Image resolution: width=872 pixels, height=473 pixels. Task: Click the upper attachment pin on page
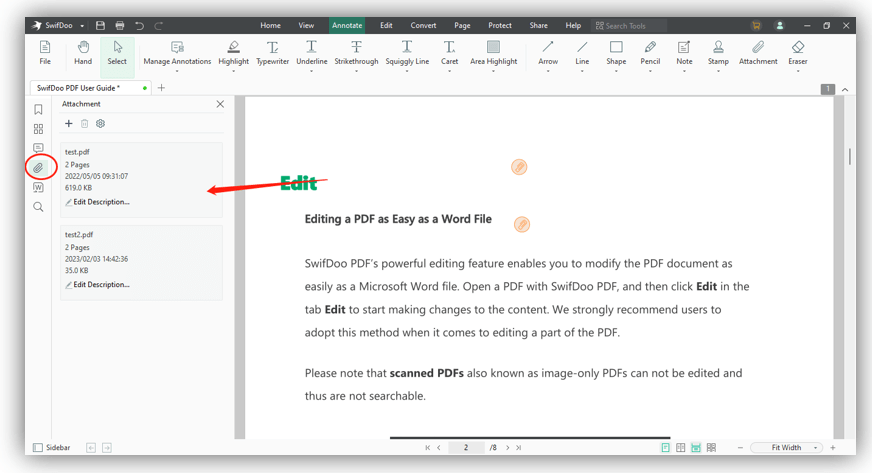(x=519, y=167)
